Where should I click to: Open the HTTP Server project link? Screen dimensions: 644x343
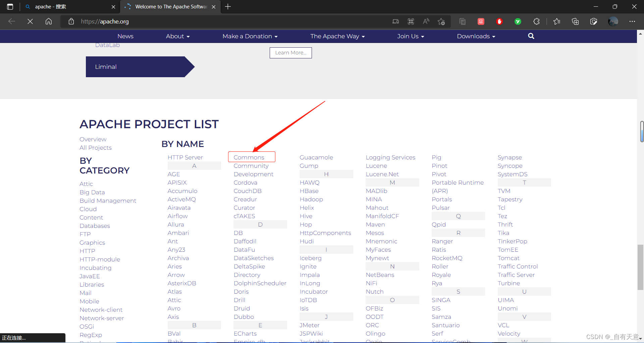[x=185, y=157]
